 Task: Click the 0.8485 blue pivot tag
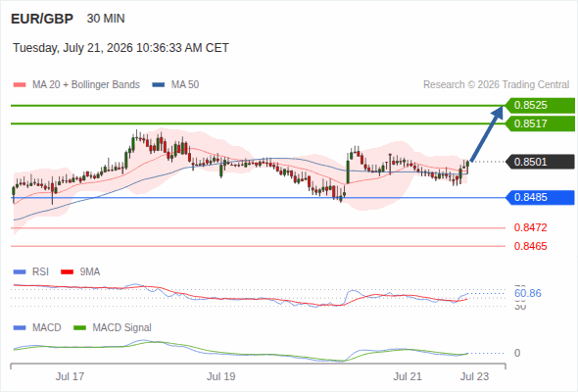540,197
